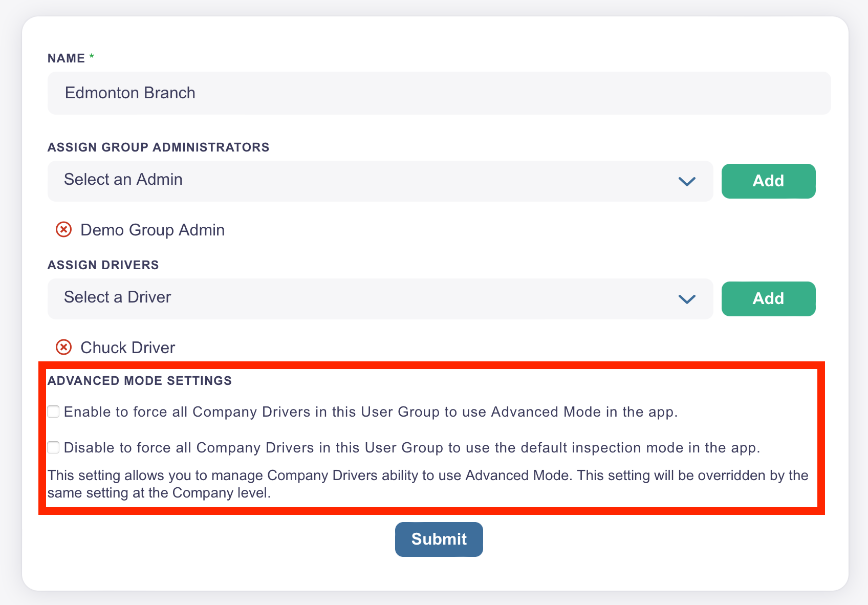Click chevron arrow in Select an Admin
868x605 pixels.
(686, 181)
